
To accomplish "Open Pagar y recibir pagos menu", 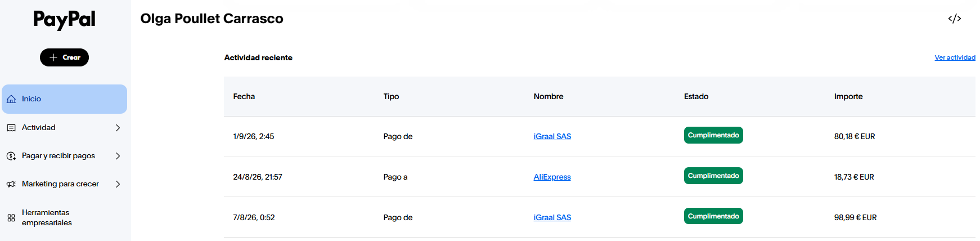I will point(64,156).
